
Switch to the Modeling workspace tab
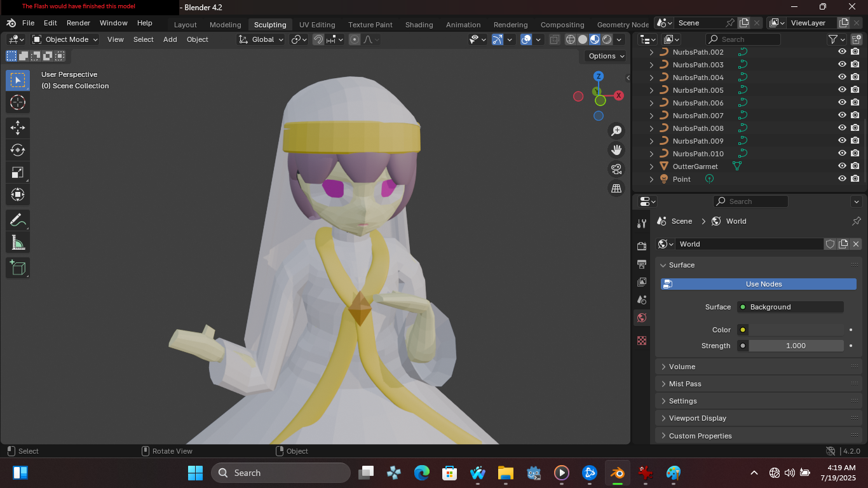coord(226,25)
